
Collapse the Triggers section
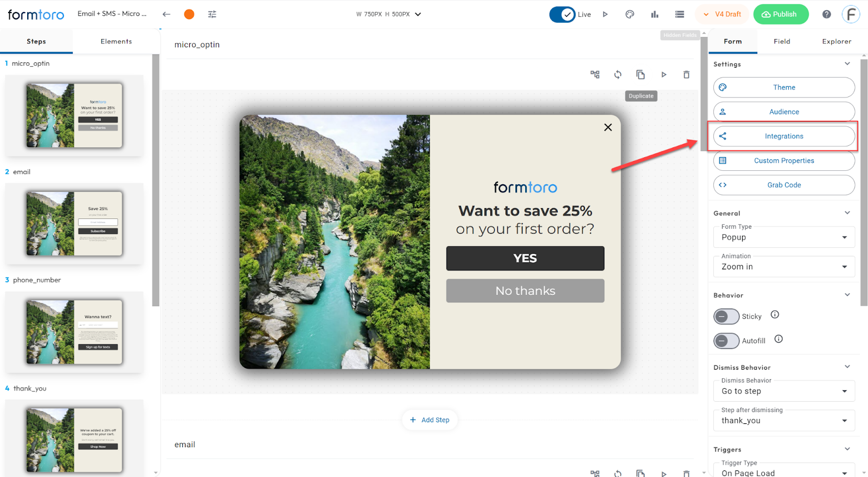847,449
